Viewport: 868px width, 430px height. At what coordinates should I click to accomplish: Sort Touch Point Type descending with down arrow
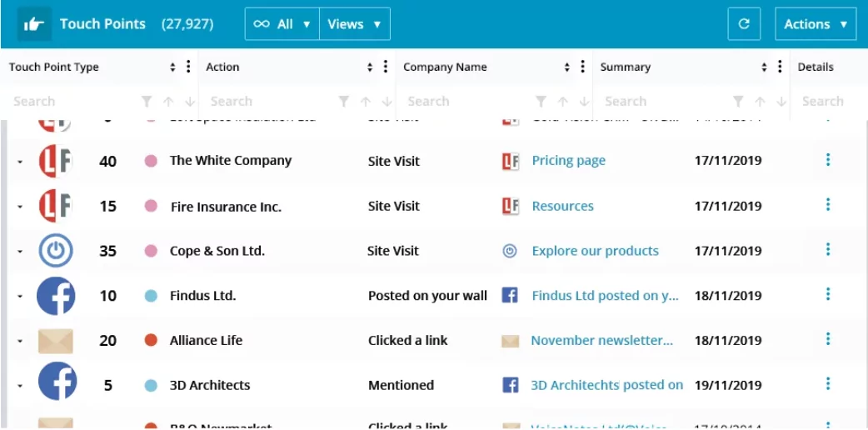tap(190, 102)
